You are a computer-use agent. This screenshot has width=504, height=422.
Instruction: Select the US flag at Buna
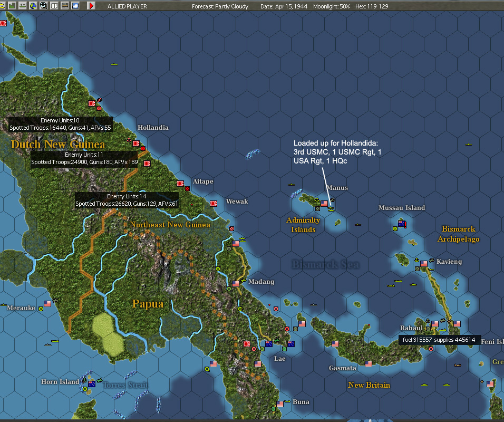tap(280, 404)
